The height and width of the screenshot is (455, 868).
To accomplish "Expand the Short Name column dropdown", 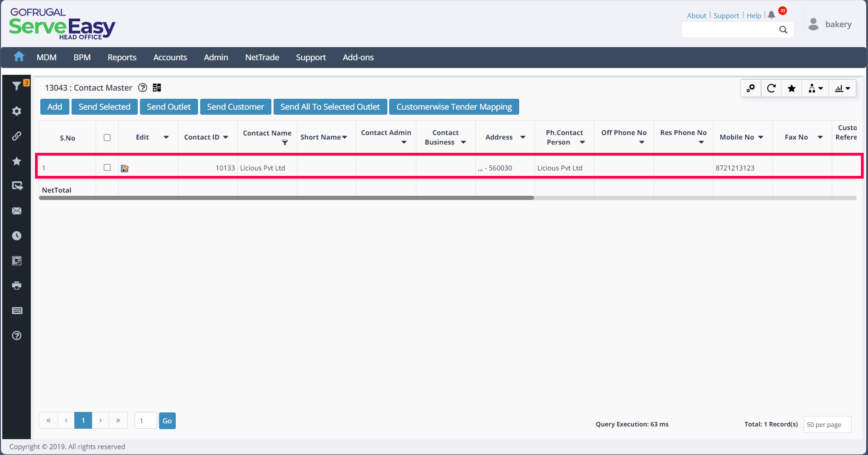I will click(345, 137).
